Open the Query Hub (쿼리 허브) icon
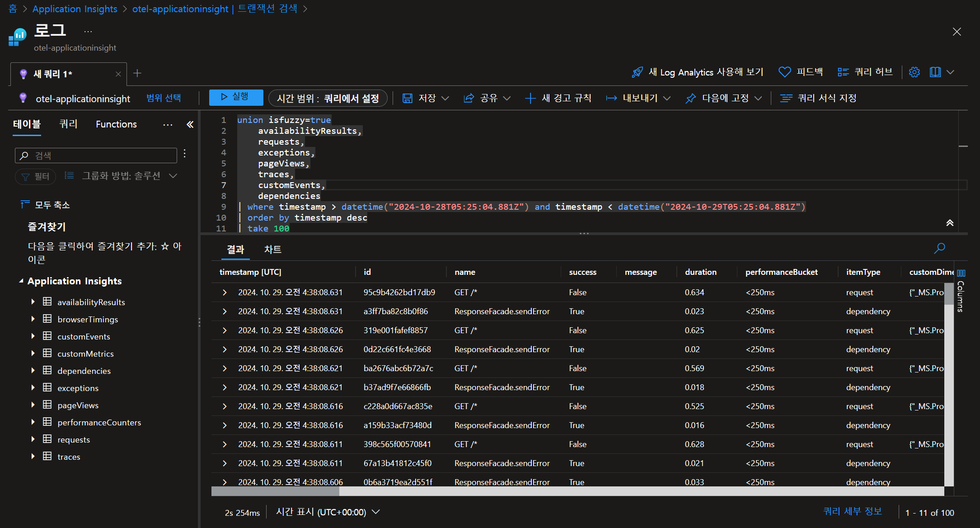Viewport: 980px width, 528px height. tap(843, 72)
